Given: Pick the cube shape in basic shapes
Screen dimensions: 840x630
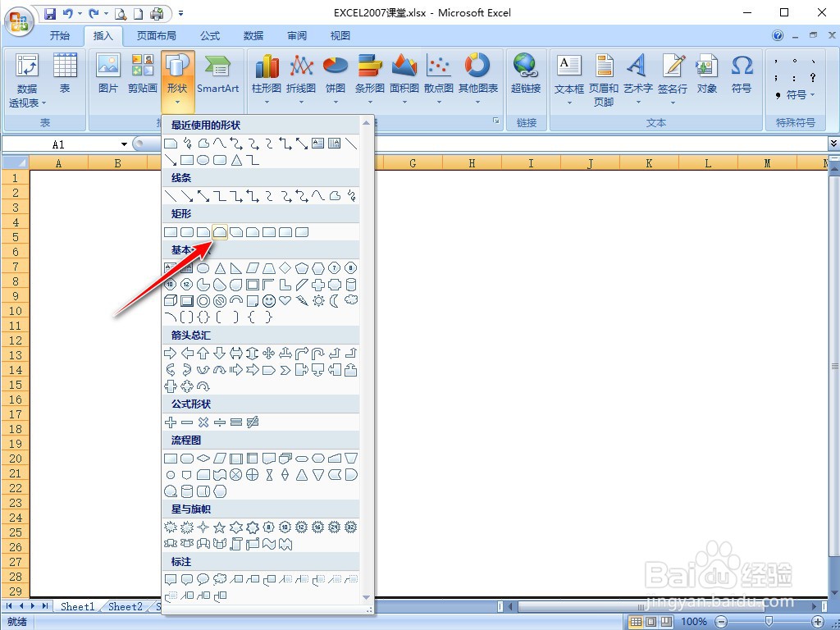Looking at the screenshot, I should click(171, 300).
